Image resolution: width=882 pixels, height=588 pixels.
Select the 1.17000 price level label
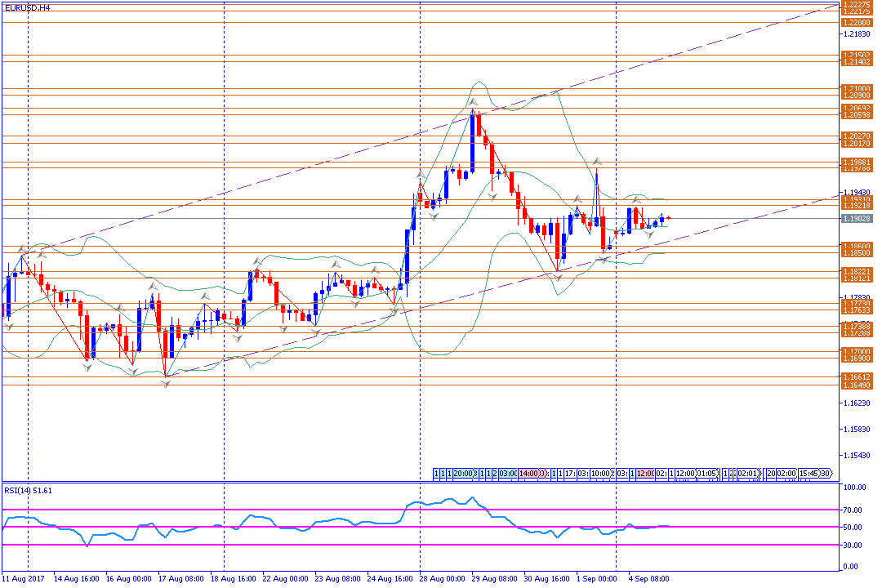856,351
